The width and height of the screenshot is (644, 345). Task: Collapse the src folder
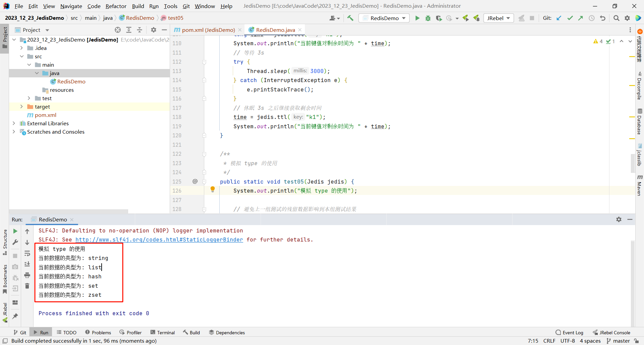click(x=21, y=56)
